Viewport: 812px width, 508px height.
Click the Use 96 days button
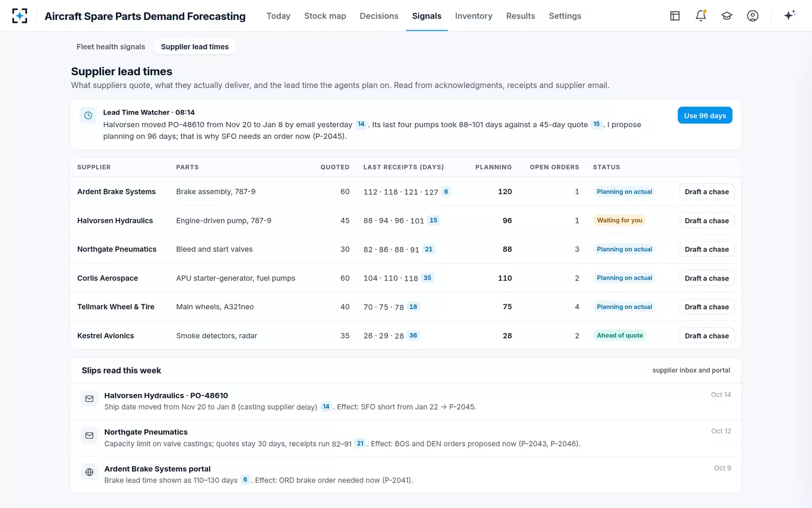click(x=705, y=115)
